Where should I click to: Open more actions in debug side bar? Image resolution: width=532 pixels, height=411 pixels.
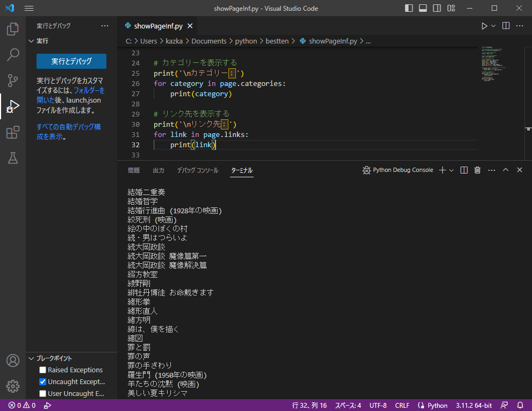coord(105,26)
